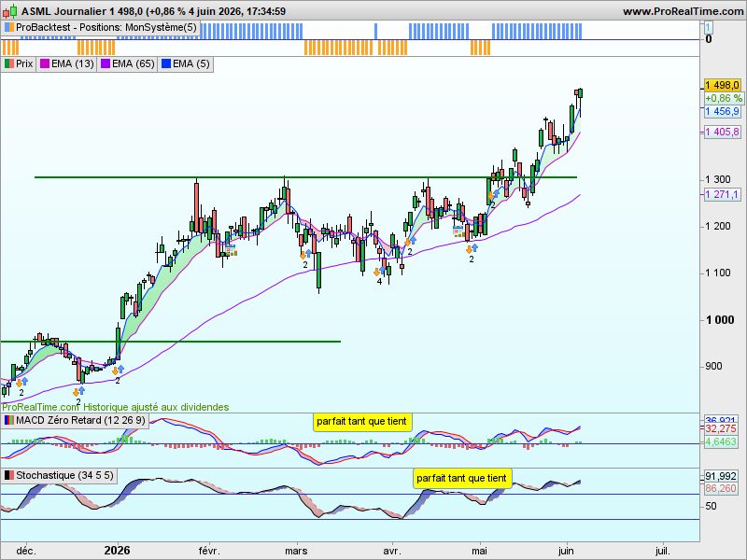Select the EMA (65) indicator label
Image resolution: width=747 pixels, height=560 pixels.
pos(134,63)
